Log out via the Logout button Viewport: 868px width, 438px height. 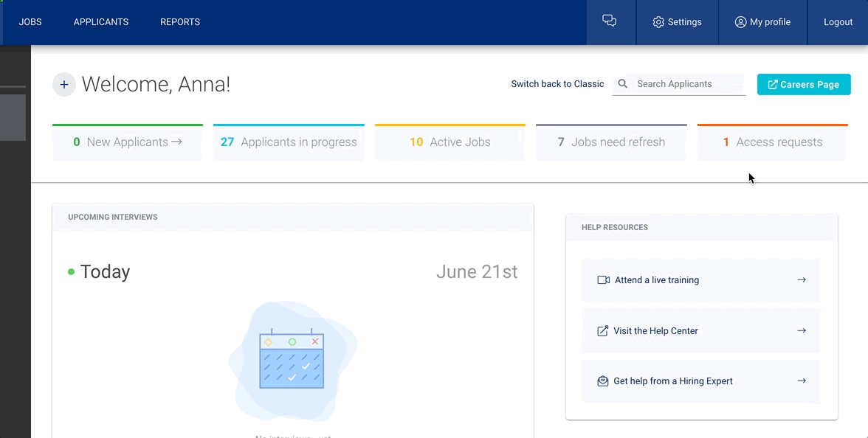[838, 22]
